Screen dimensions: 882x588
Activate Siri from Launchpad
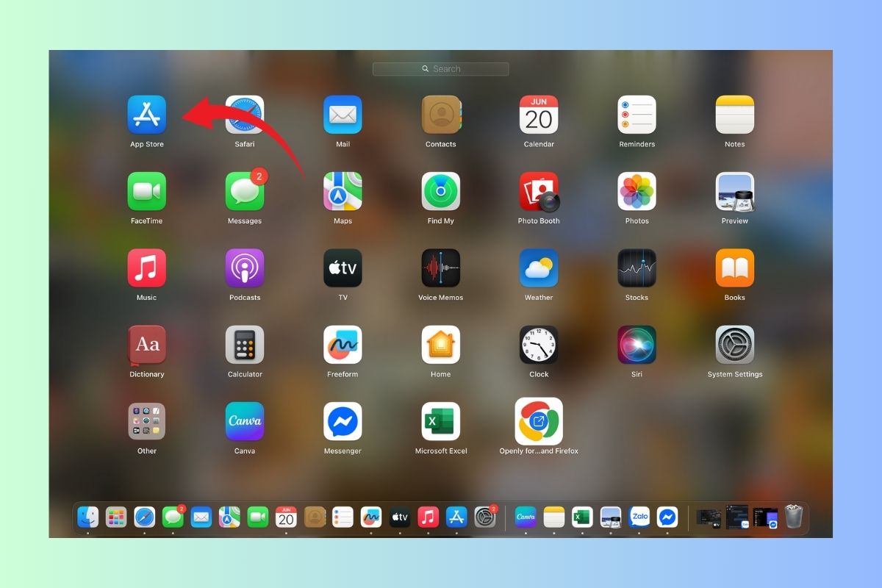pyautogui.click(x=637, y=345)
